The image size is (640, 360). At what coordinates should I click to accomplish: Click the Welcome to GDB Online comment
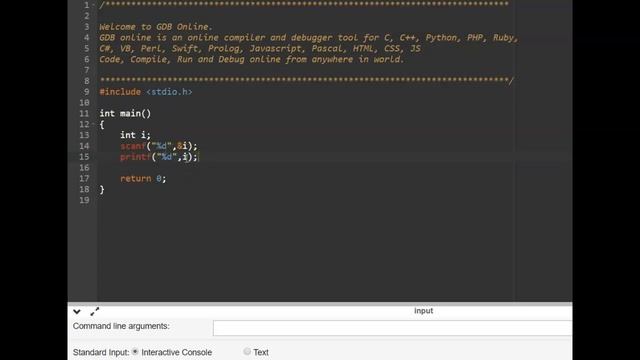[156, 27]
